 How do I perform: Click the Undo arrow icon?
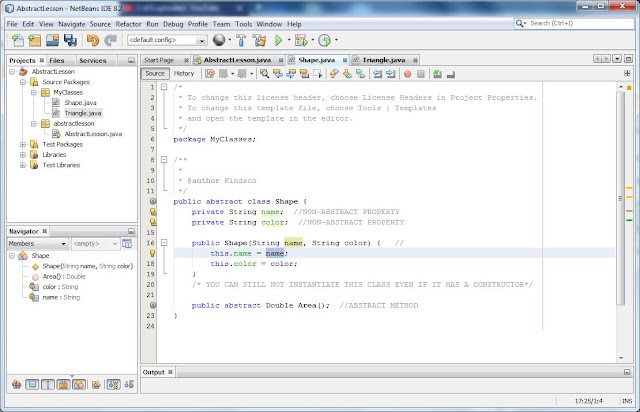pos(93,40)
